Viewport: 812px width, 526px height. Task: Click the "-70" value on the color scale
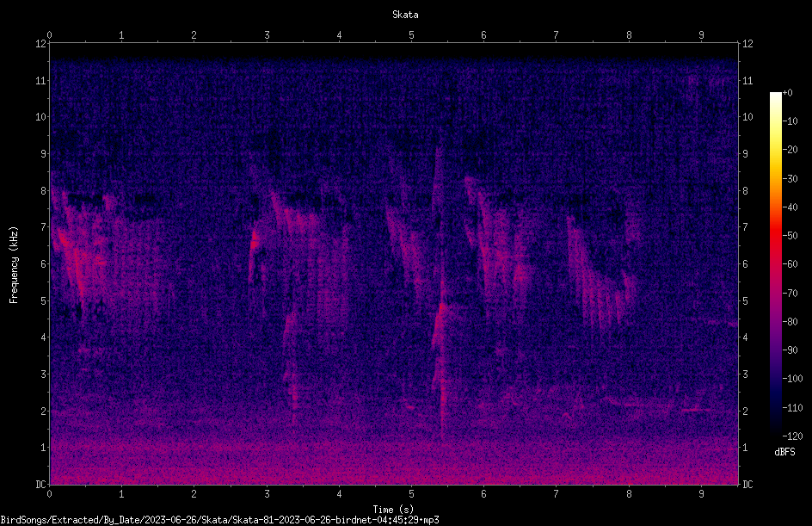pyautogui.click(x=790, y=294)
